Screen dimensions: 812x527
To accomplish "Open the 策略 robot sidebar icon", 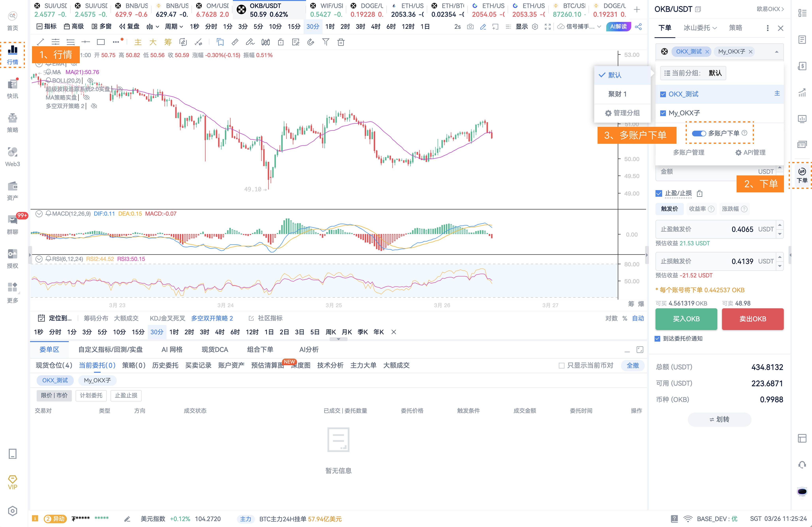I will tap(13, 122).
